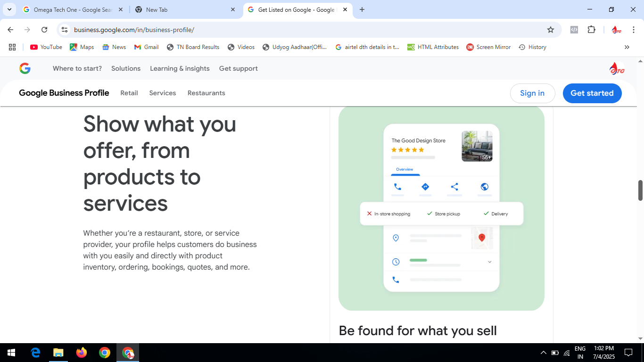
Task: Click the Get started button
Action: [x=592, y=93]
